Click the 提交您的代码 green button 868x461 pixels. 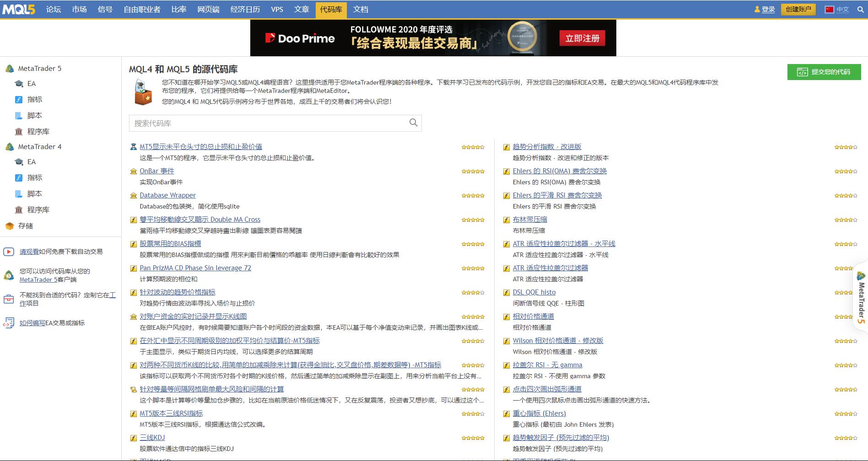[x=824, y=72]
